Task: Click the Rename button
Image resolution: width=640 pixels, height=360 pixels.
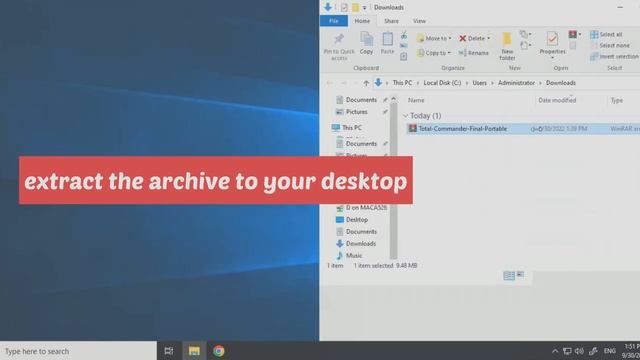Action: click(473, 53)
